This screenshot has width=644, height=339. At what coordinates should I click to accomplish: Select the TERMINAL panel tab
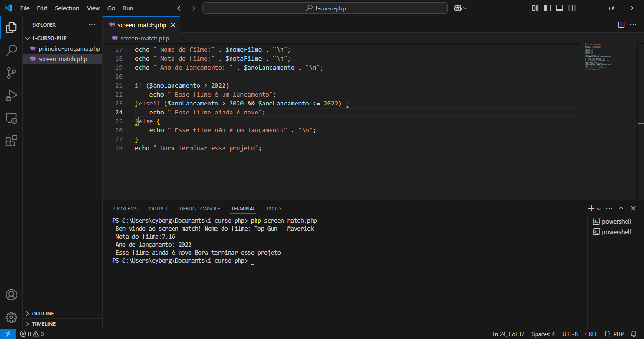pyautogui.click(x=243, y=209)
